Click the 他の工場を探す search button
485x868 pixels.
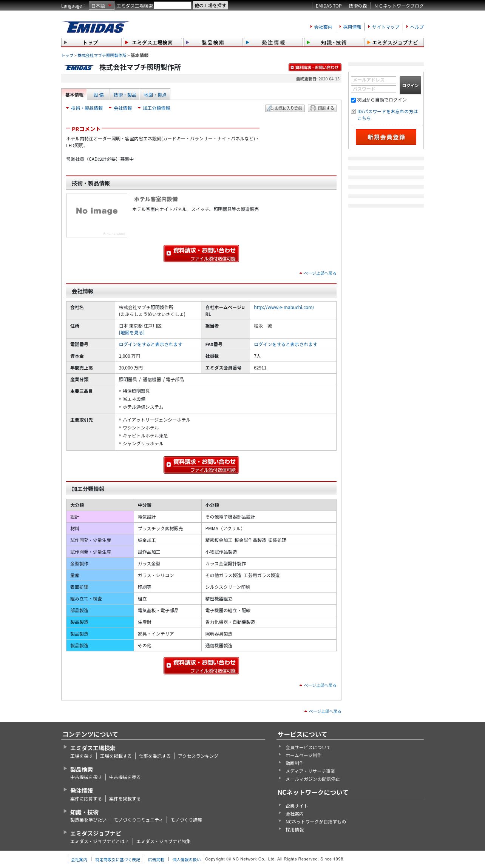(x=210, y=5)
